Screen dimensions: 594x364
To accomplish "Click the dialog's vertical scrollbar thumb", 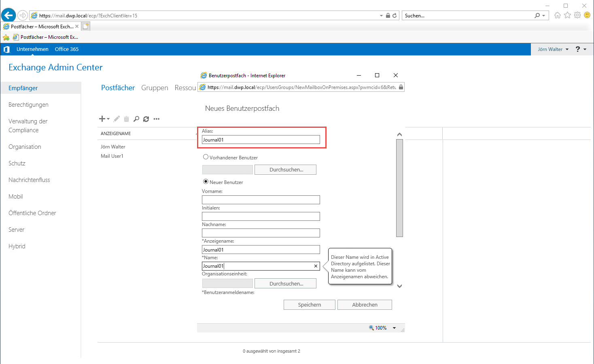I will (x=399, y=188).
